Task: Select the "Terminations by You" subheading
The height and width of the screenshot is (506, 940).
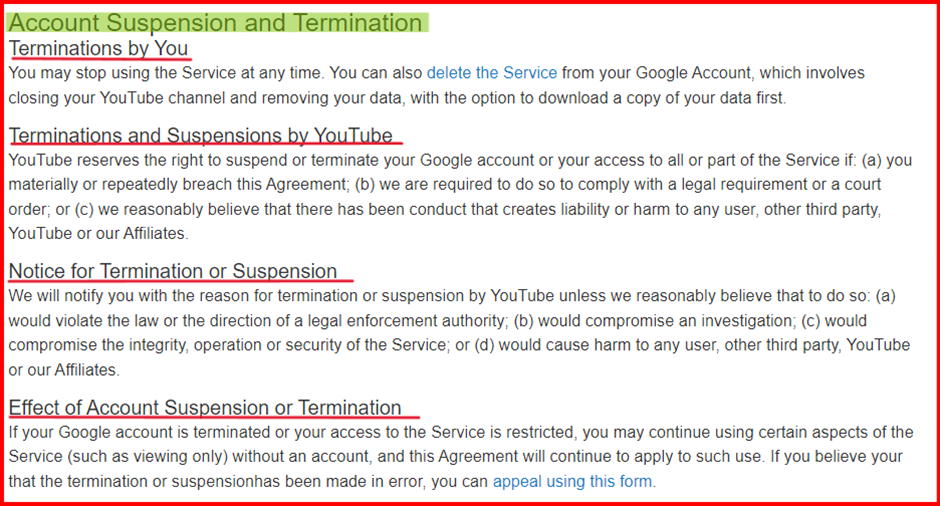Action: click(x=98, y=49)
